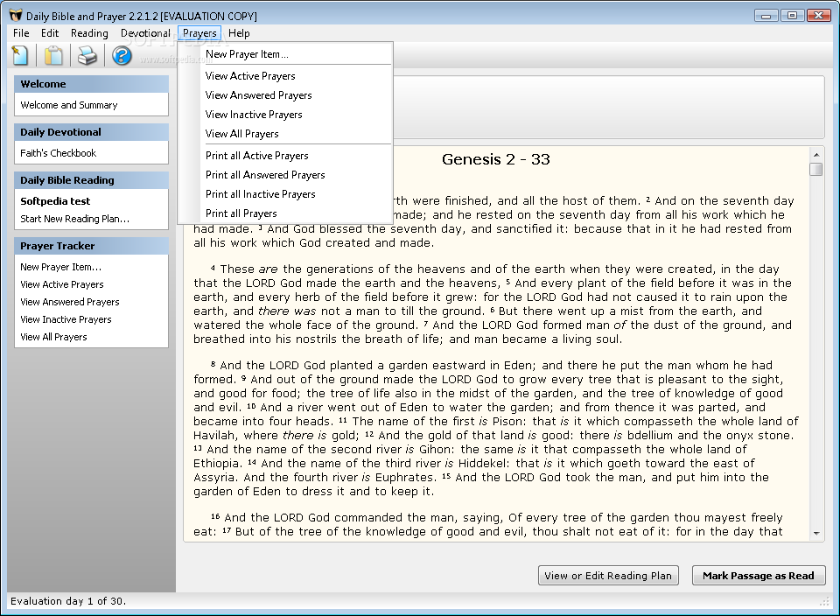Click the Prayer Tracker section header
The image size is (840, 616).
[91, 246]
